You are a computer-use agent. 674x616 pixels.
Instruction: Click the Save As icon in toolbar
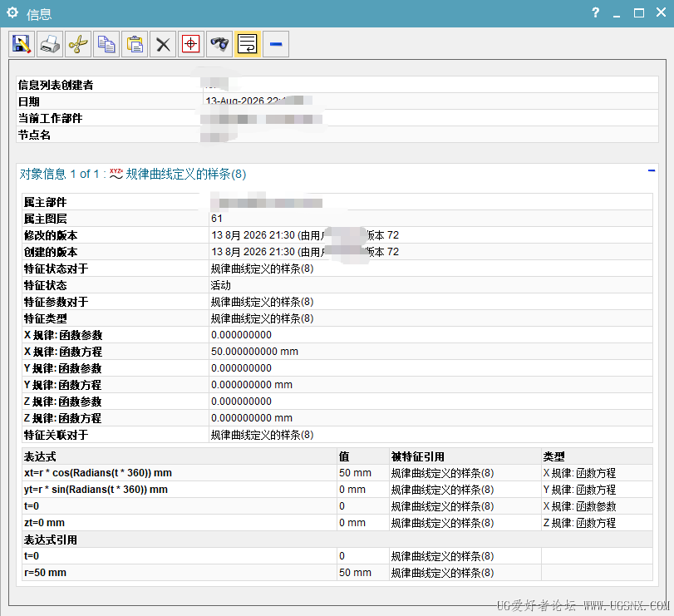pos(22,44)
